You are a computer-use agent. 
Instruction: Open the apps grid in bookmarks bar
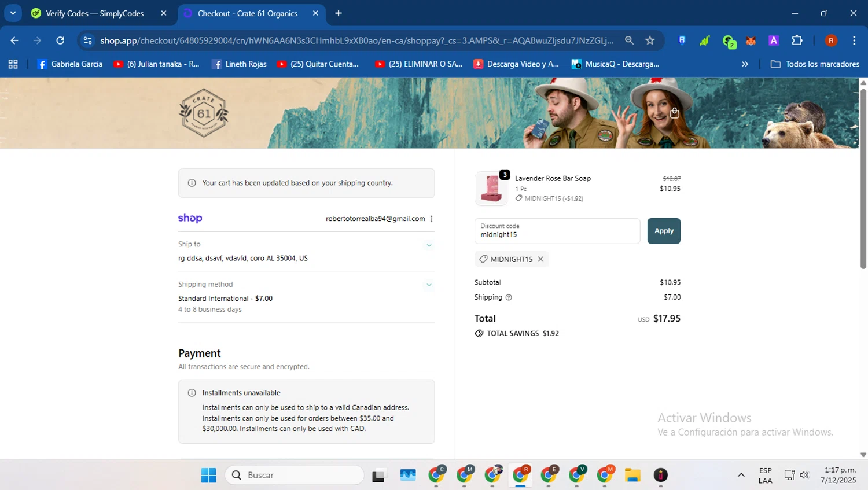[x=13, y=64]
